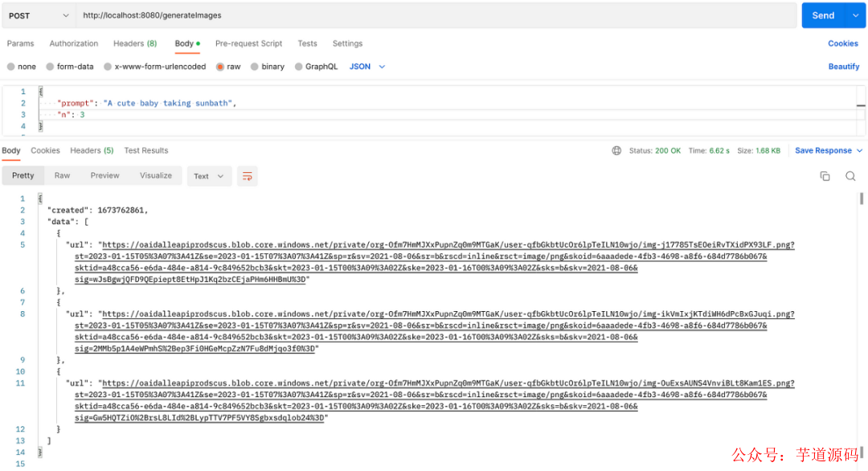Select the binary body radio button
This screenshot has width=868, height=471.
click(x=254, y=67)
